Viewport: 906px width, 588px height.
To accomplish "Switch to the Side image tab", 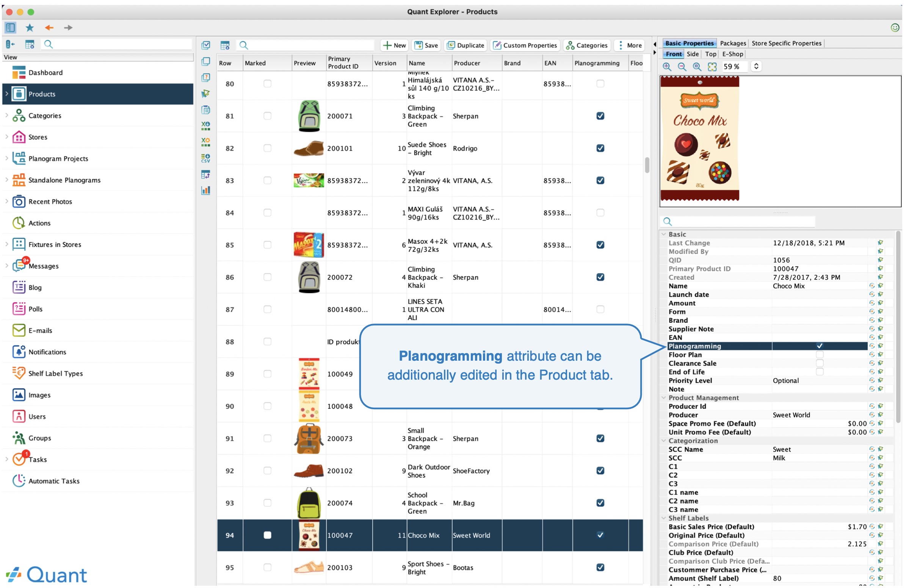I will pyautogui.click(x=693, y=54).
